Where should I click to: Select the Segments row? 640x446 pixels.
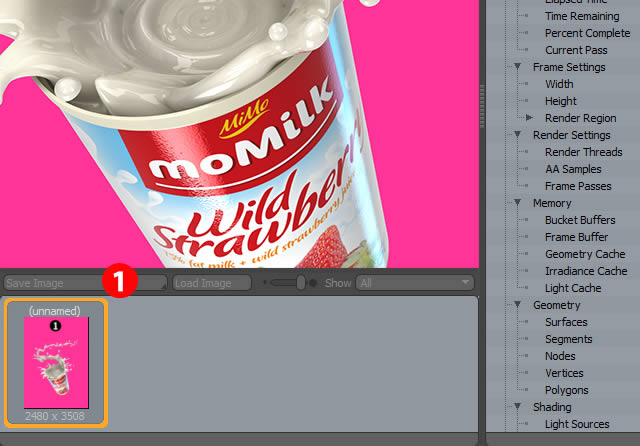569,339
